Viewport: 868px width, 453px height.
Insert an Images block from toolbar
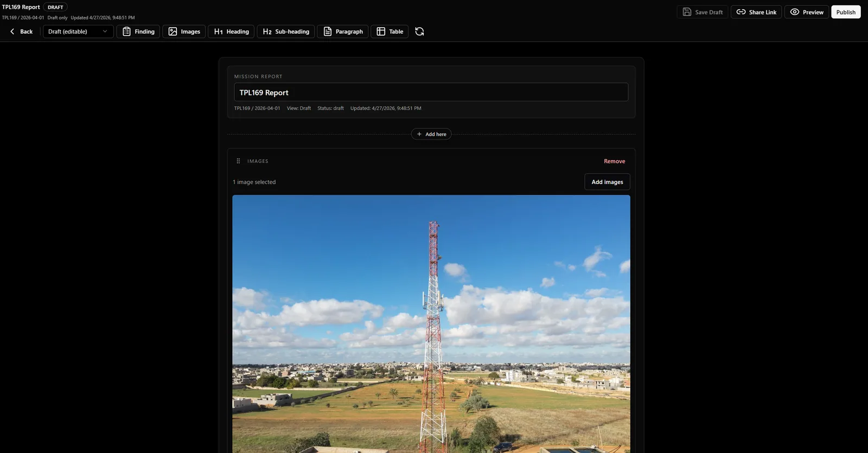(184, 31)
